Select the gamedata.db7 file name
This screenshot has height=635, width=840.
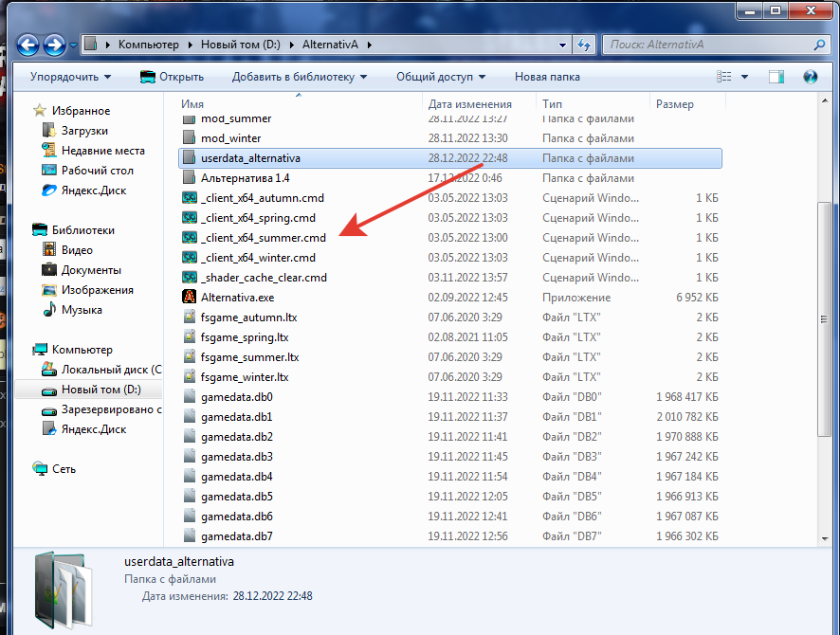[237, 536]
